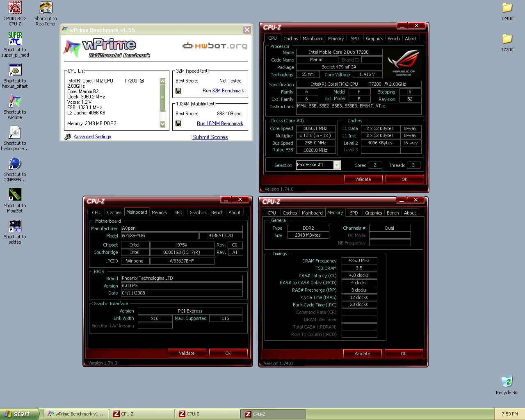Click the save icon beside 32M Best Score
Viewport: 525px width, 420px height.
pyautogui.click(x=178, y=91)
